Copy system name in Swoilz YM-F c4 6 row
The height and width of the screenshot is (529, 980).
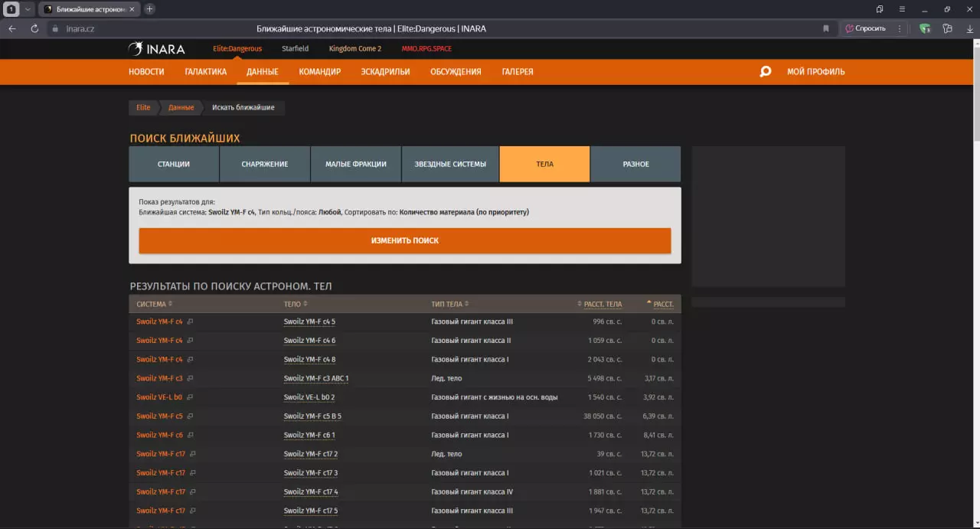tap(191, 341)
